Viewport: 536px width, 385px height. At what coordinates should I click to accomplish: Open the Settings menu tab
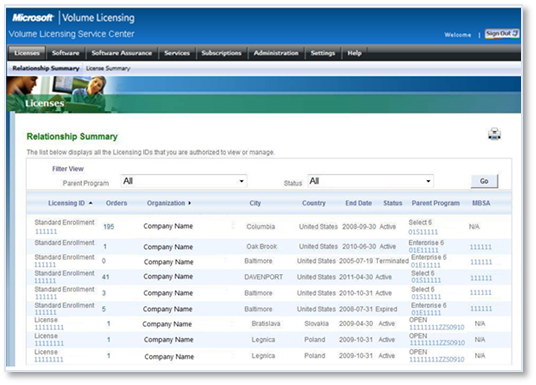(x=323, y=53)
